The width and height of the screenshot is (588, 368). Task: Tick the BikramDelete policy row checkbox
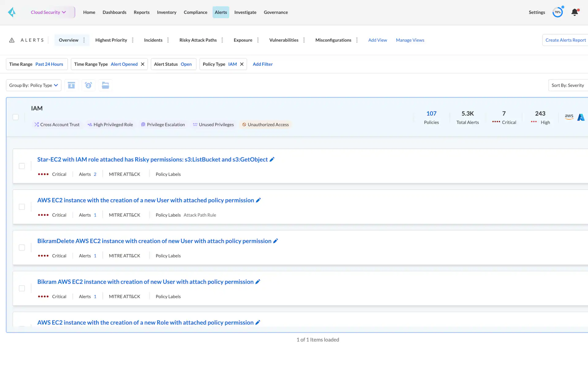coord(22,247)
